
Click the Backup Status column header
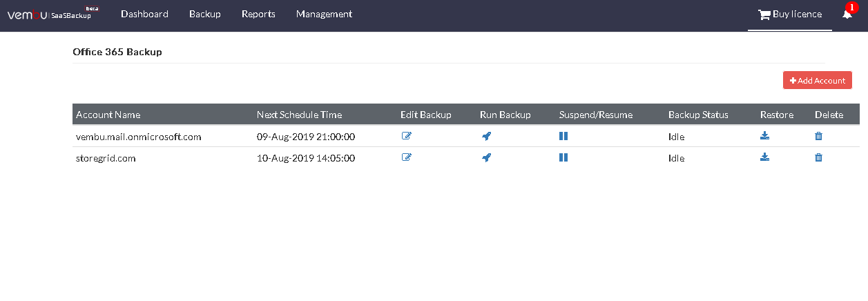coord(698,115)
